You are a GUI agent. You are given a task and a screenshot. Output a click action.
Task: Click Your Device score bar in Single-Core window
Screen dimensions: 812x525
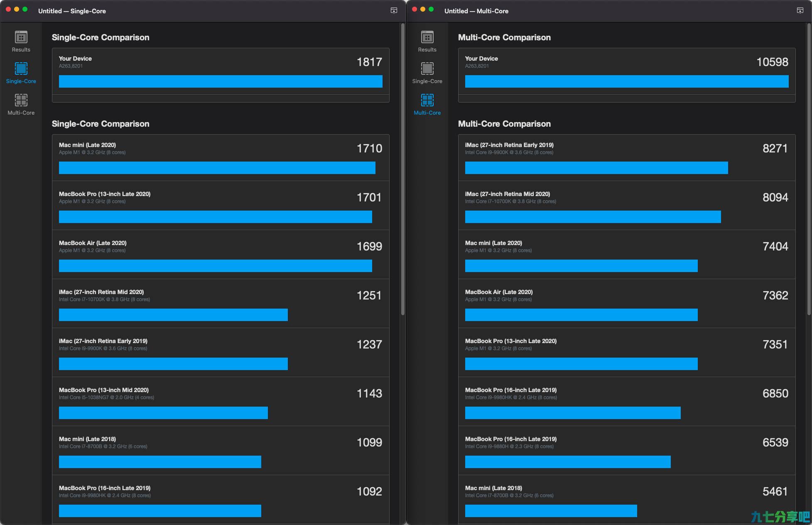221,81
